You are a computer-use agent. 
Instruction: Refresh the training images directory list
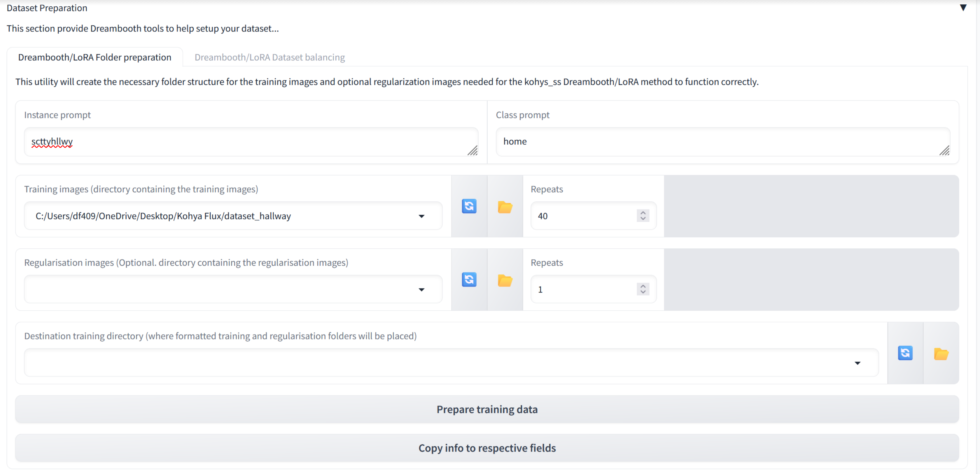[469, 206]
